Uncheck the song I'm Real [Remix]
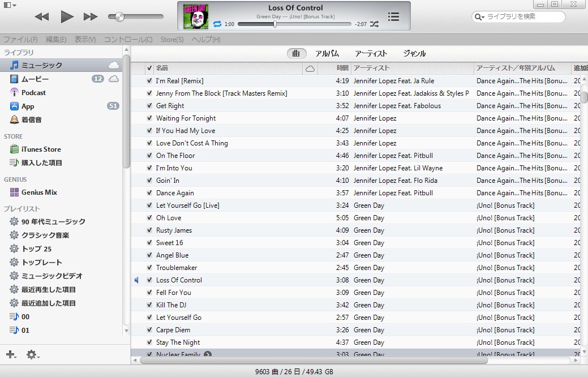 [149, 80]
